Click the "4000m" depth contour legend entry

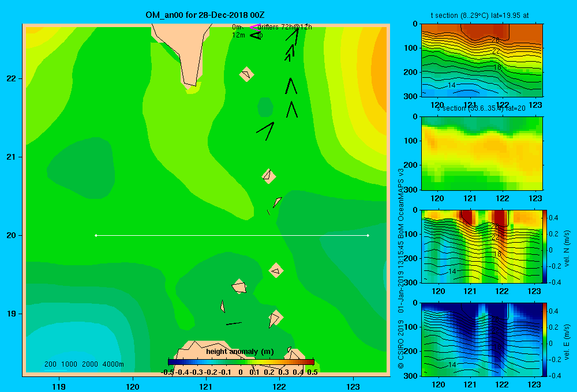113,364
